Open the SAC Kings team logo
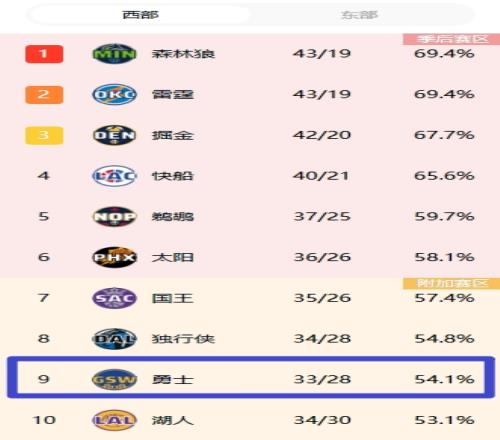 click(114, 298)
